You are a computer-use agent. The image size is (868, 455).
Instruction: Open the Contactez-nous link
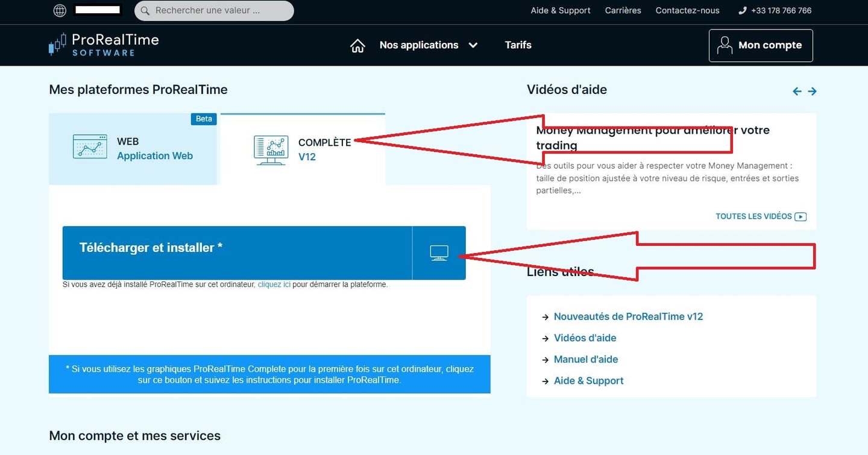tap(687, 10)
